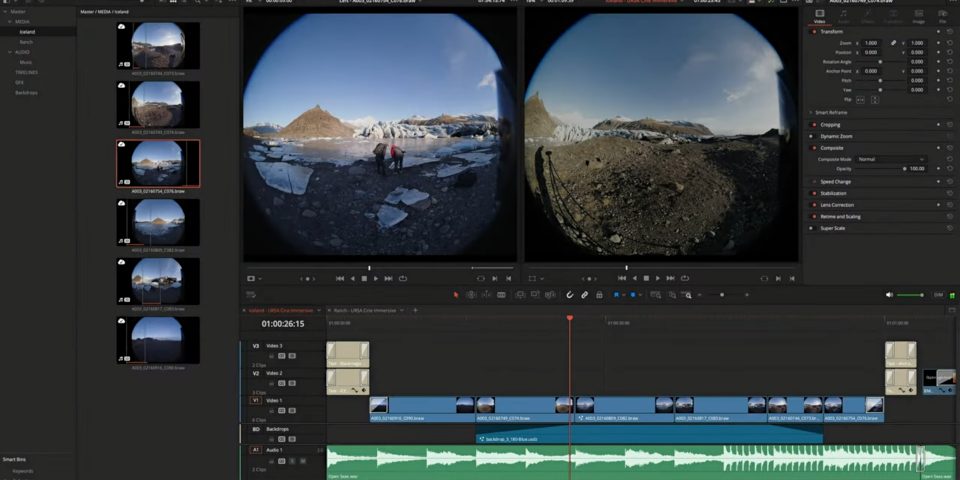Image resolution: width=960 pixels, height=480 pixels.
Task: Click the Position Lock padlock icon
Action: 599,295
